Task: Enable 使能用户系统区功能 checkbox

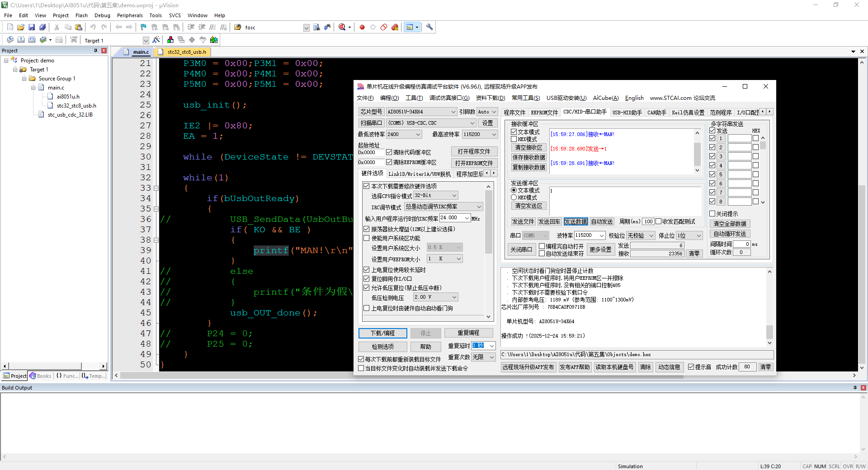Action: [367, 238]
